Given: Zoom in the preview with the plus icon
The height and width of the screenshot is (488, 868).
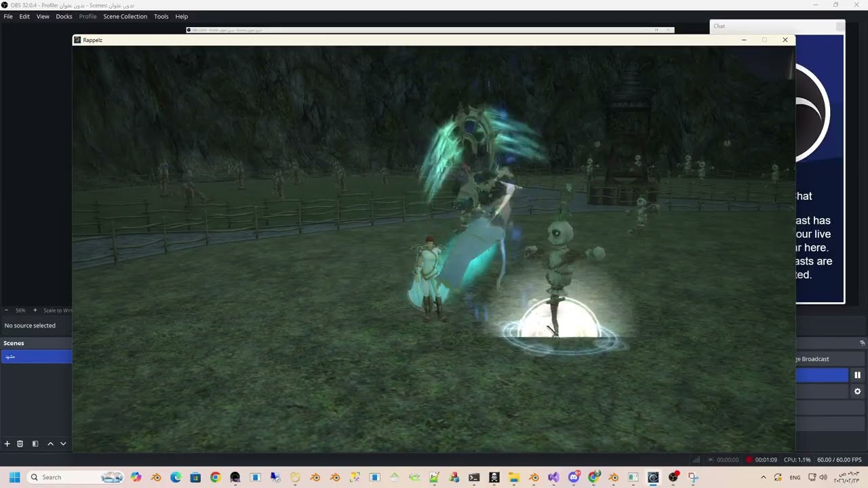Looking at the screenshot, I should tap(35, 310).
